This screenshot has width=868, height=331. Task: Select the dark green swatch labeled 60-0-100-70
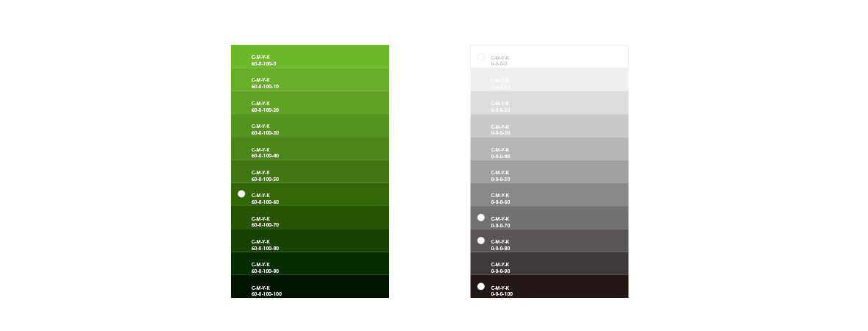tap(310, 218)
